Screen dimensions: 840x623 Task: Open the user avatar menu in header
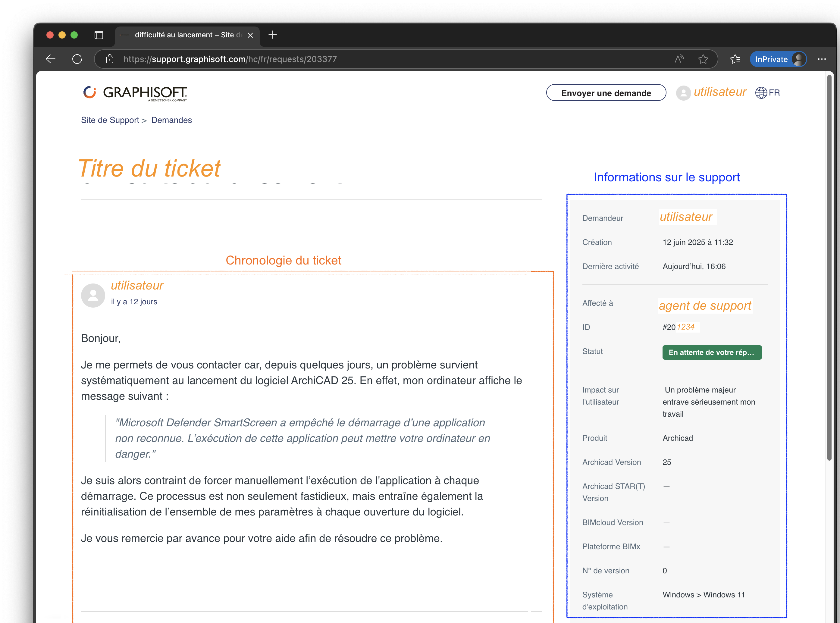point(683,93)
